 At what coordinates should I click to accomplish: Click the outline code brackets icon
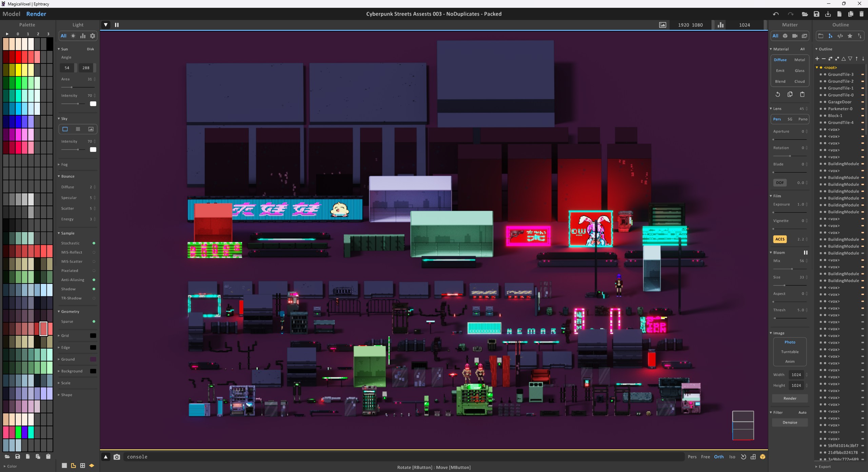coord(840,36)
